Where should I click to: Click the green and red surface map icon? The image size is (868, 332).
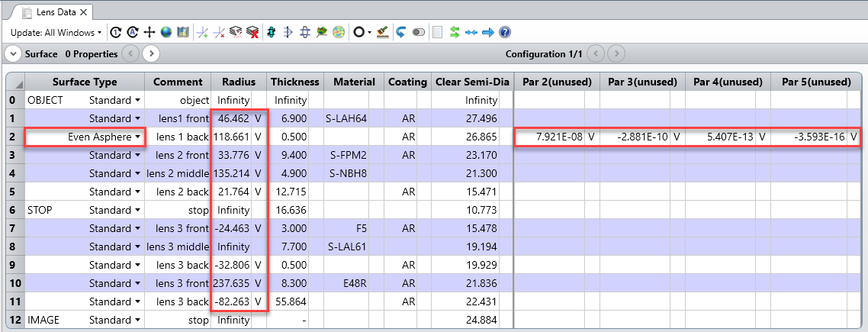(x=322, y=33)
